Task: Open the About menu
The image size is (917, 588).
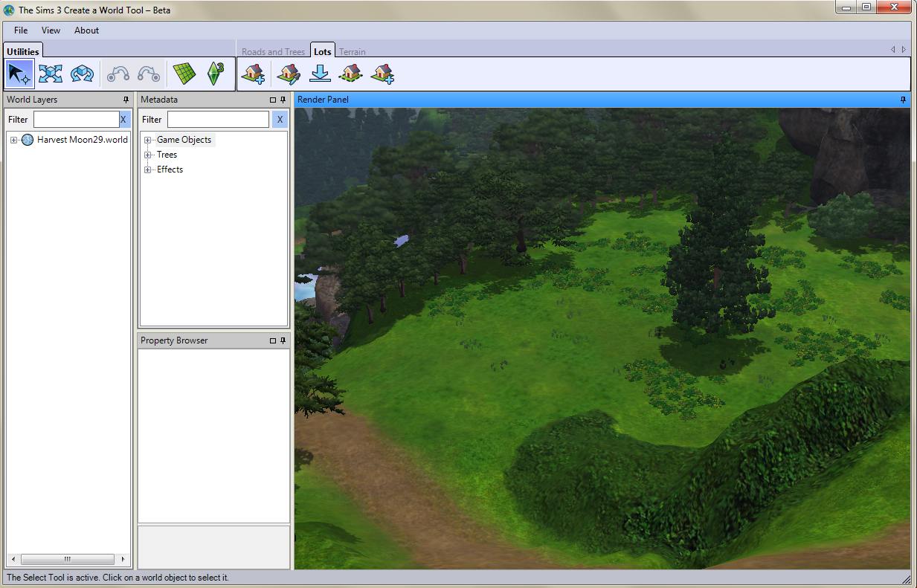Action: (86, 30)
